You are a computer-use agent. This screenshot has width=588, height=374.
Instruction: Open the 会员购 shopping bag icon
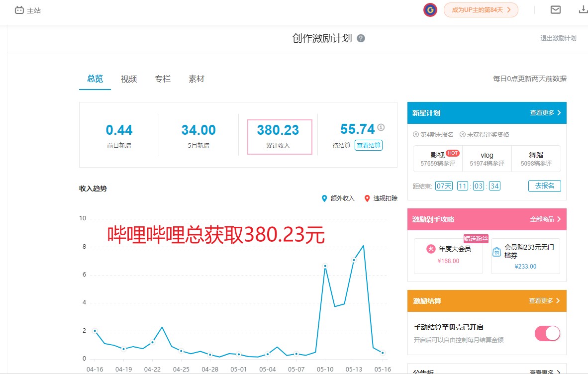[496, 252]
